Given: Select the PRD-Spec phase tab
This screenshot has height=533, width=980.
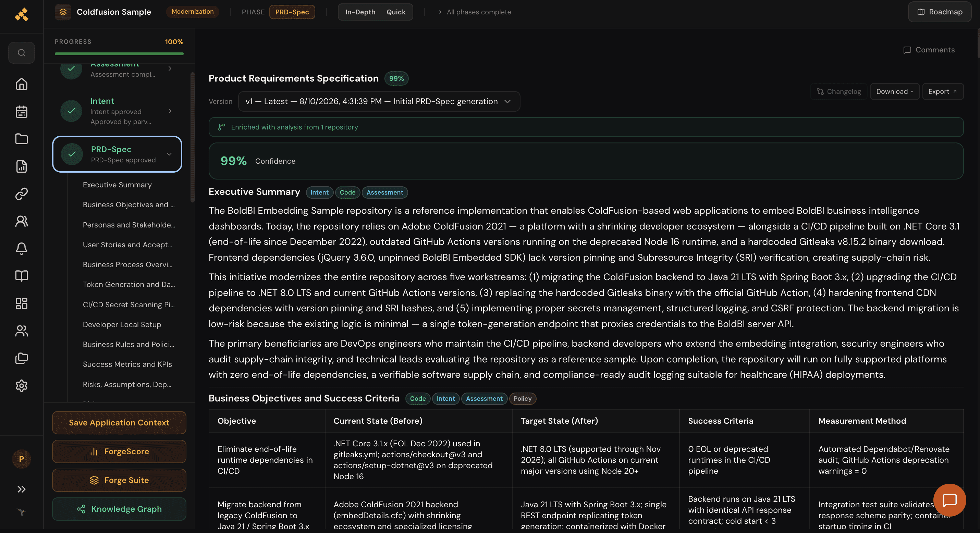Looking at the screenshot, I should [x=292, y=12].
